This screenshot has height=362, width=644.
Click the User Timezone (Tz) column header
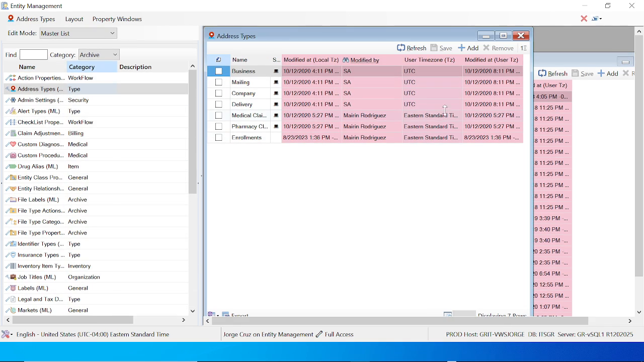click(x=432, y=60)
